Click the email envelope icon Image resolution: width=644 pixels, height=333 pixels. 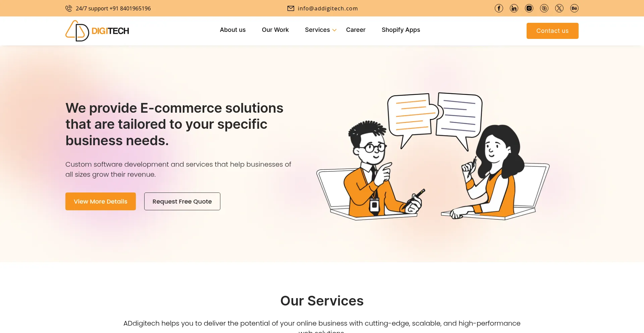[x=291, y=8]
